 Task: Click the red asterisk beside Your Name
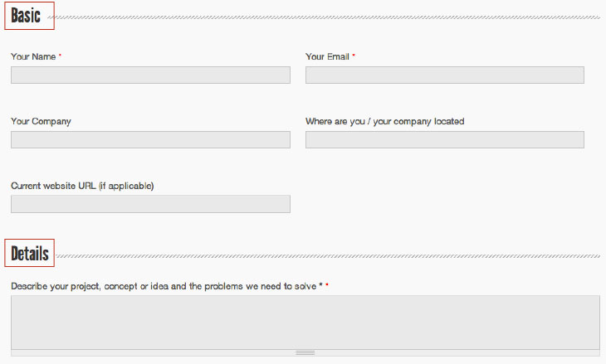point(60,56)
